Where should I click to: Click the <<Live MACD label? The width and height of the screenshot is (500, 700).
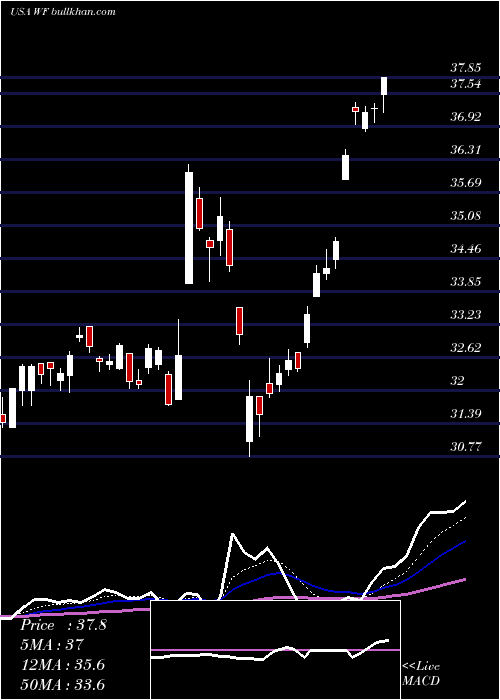coord(421,674)
